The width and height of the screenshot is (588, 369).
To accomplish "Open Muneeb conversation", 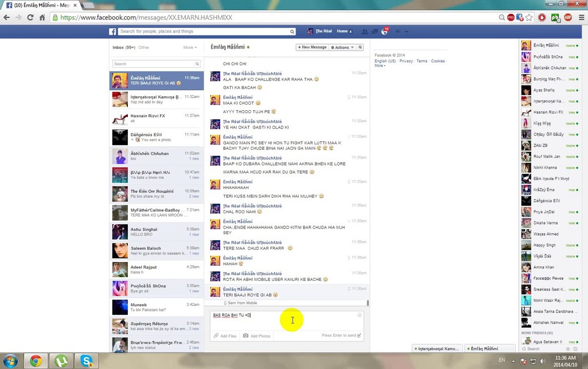I will 157,307.
